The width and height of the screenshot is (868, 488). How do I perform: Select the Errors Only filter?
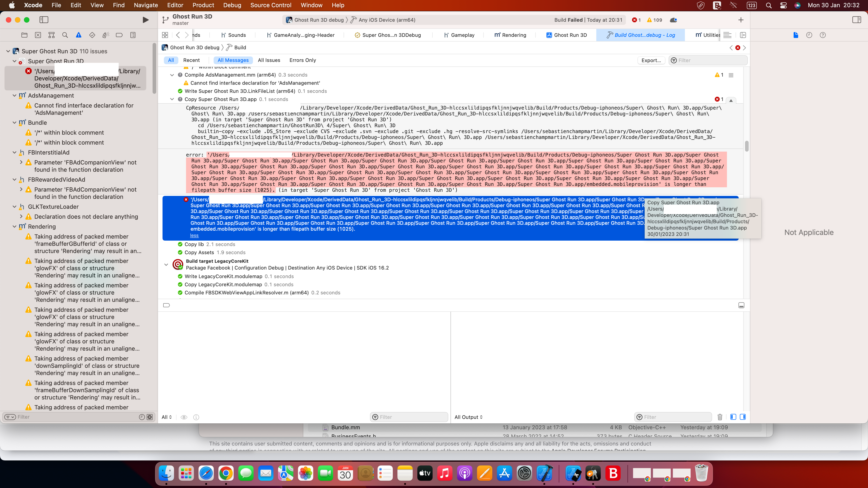302,60
